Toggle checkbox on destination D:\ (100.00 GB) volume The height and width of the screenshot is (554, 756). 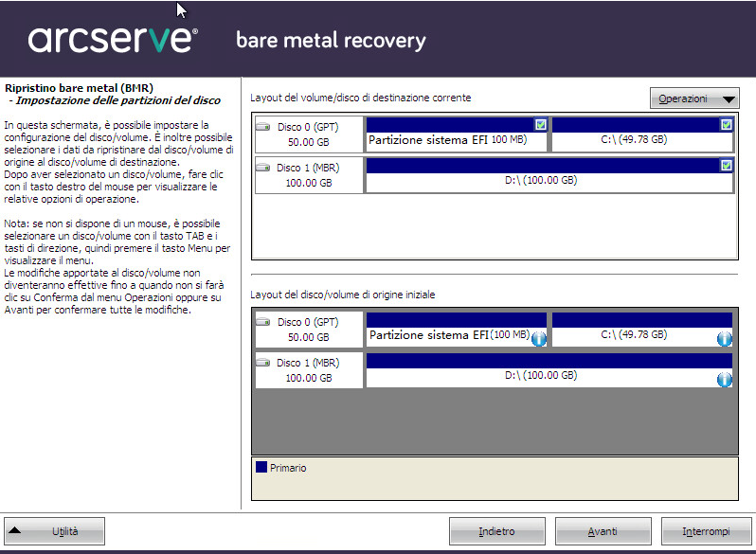(x=726, y=165)
